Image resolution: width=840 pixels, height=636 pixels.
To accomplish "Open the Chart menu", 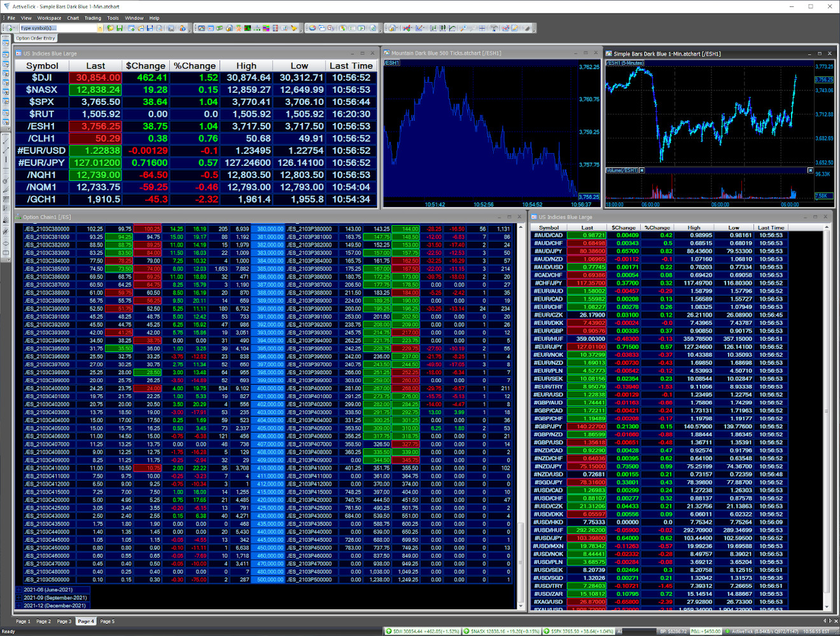I will point(73,18).
